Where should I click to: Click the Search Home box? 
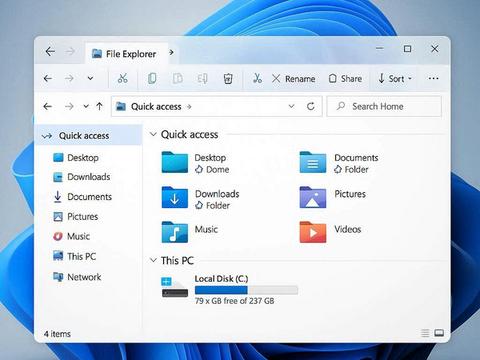(x=384, y=106)
